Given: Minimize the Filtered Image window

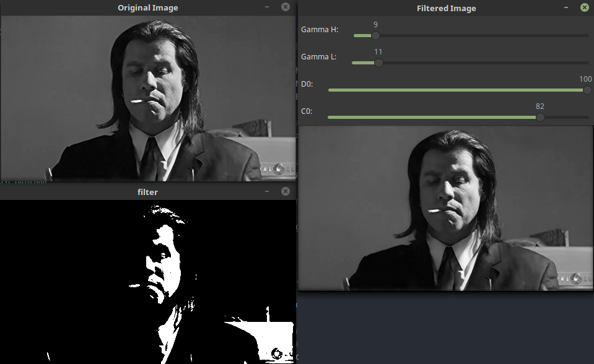Looking at the screenshot, I should coord(566,7).
